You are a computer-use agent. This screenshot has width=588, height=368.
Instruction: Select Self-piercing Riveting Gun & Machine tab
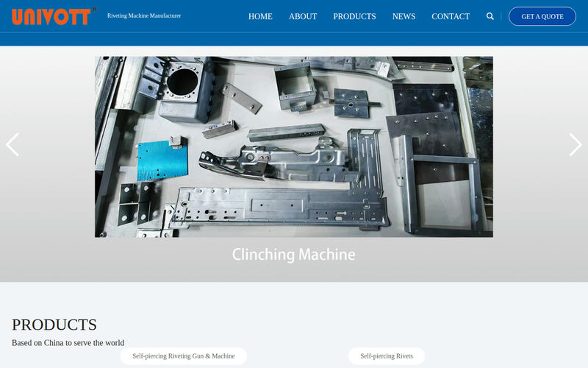(x=183, y=356)
